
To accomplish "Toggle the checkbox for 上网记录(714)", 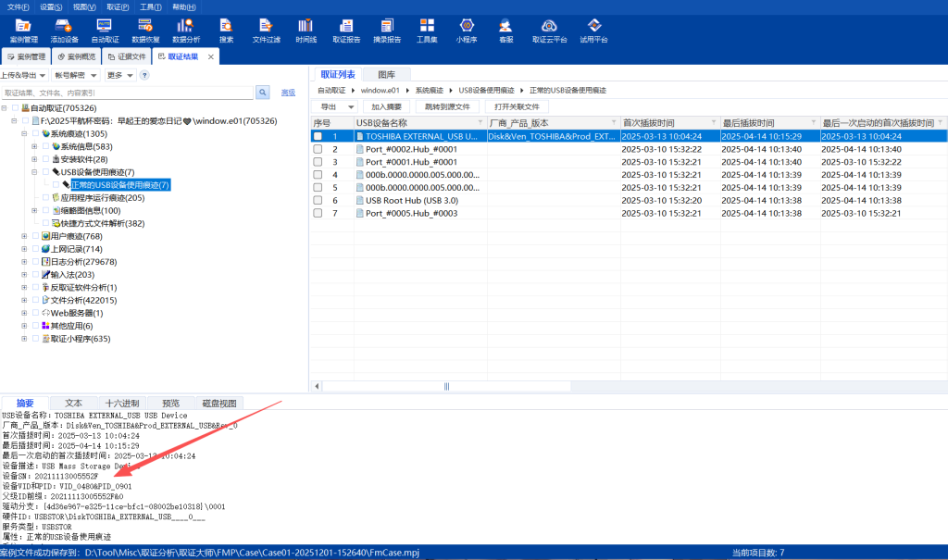I will [35, 249].
